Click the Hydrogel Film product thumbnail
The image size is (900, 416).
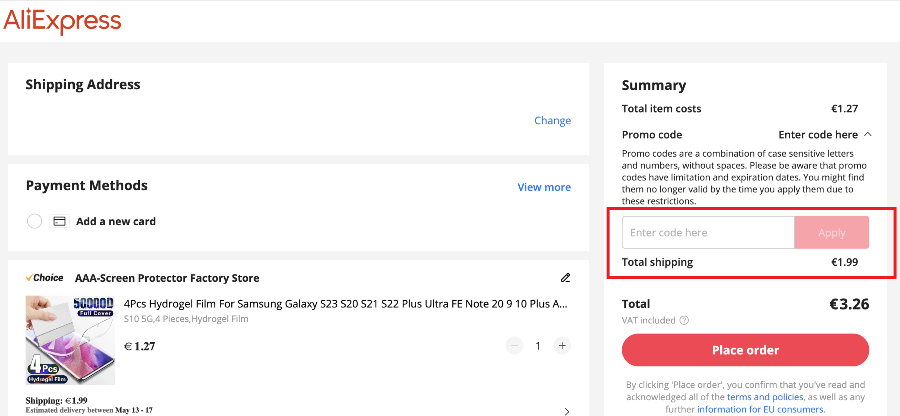tap(69, 340)
